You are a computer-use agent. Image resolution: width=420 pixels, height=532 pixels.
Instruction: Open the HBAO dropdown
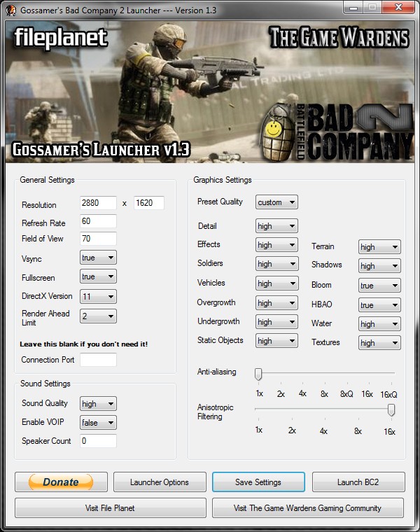379,304
